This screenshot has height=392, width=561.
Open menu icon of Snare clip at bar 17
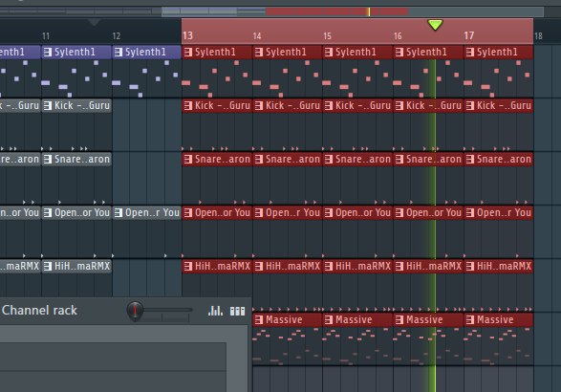[470, 159]
